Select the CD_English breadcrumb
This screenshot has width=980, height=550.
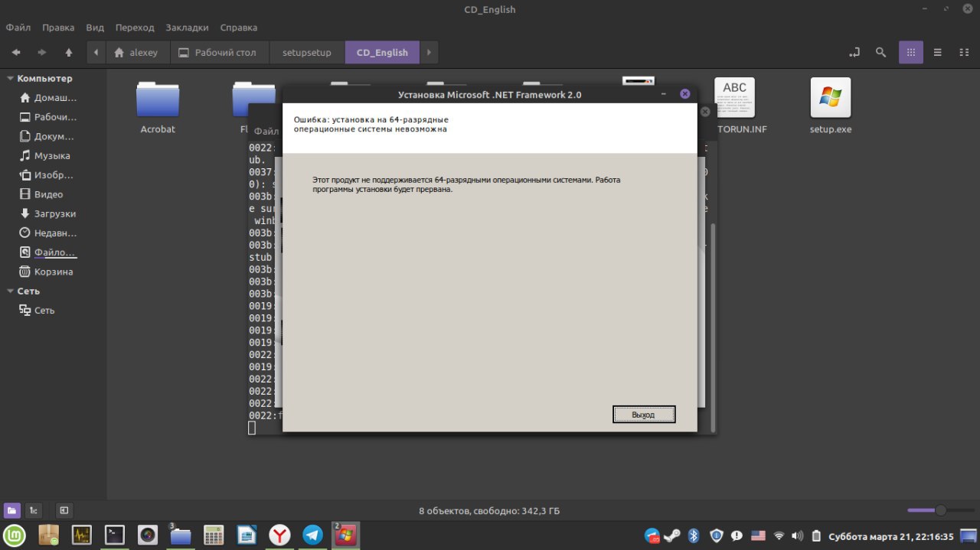[x=382, y=53]
